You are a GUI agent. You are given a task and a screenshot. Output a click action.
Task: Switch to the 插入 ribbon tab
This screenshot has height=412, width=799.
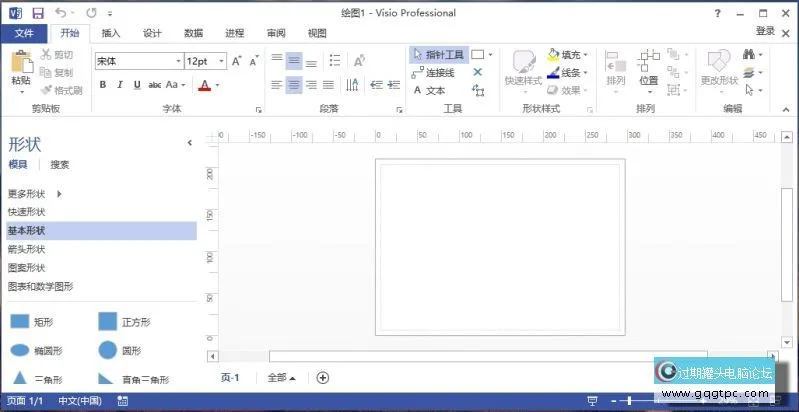click(111, 33)
